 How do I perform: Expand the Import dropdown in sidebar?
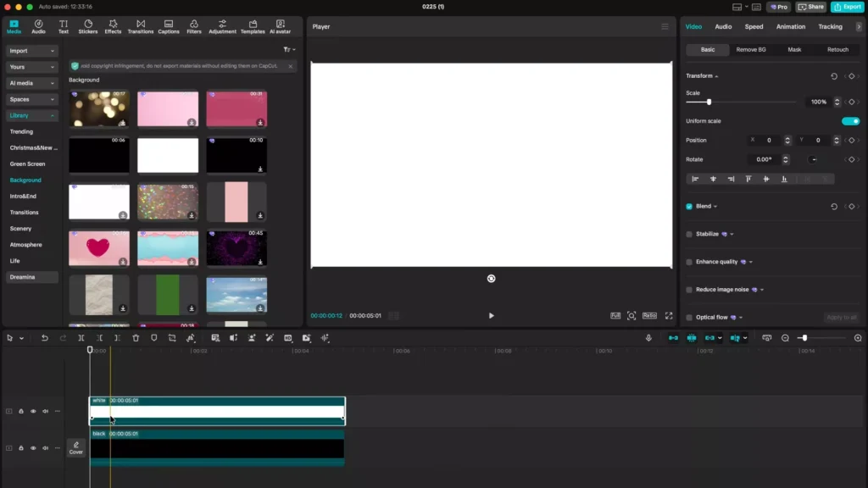(31, 51)
